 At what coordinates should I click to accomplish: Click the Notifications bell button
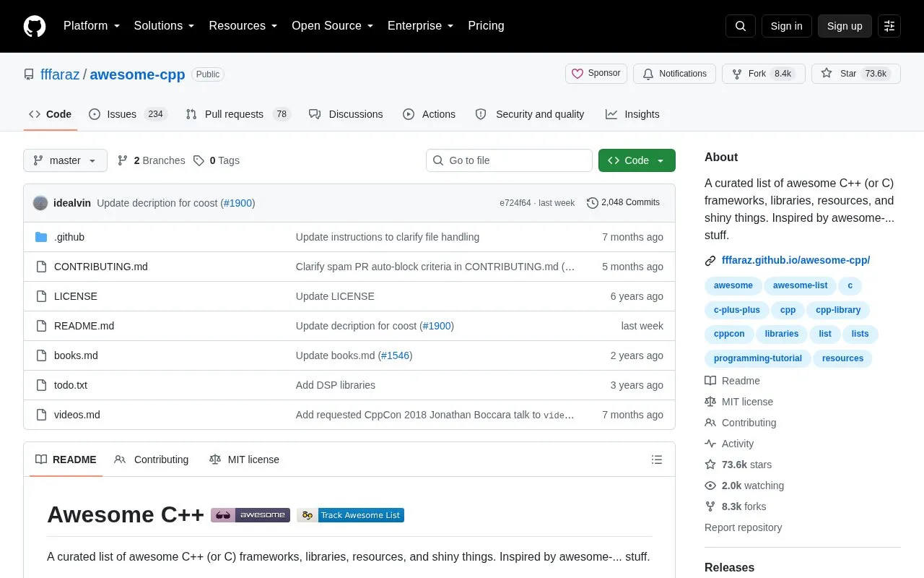[674, 74]
